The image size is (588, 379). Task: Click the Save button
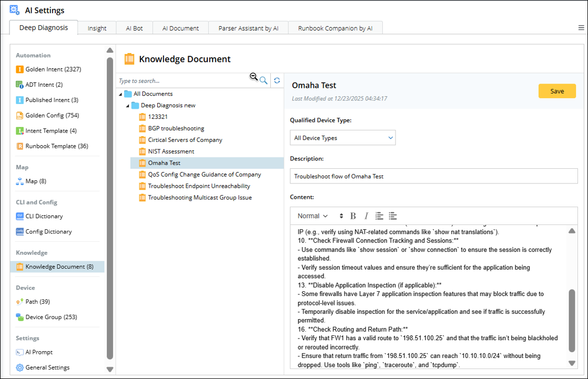point(557,91)
